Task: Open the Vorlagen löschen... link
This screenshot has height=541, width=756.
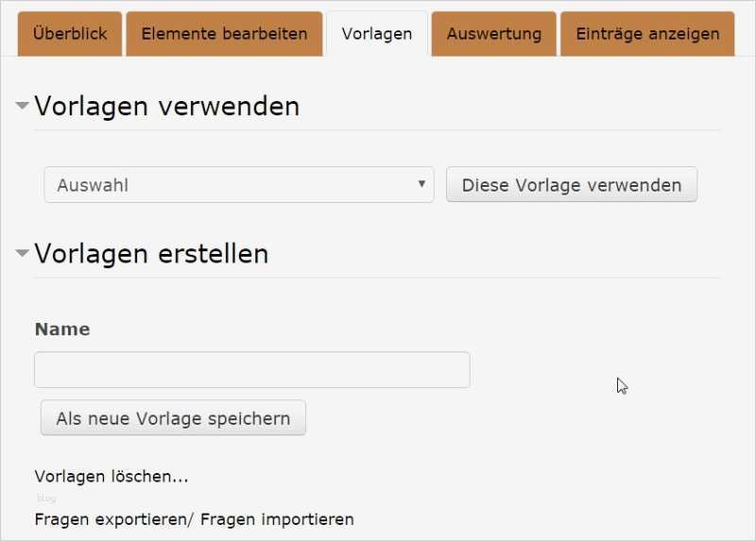Action: coord(112,477)
